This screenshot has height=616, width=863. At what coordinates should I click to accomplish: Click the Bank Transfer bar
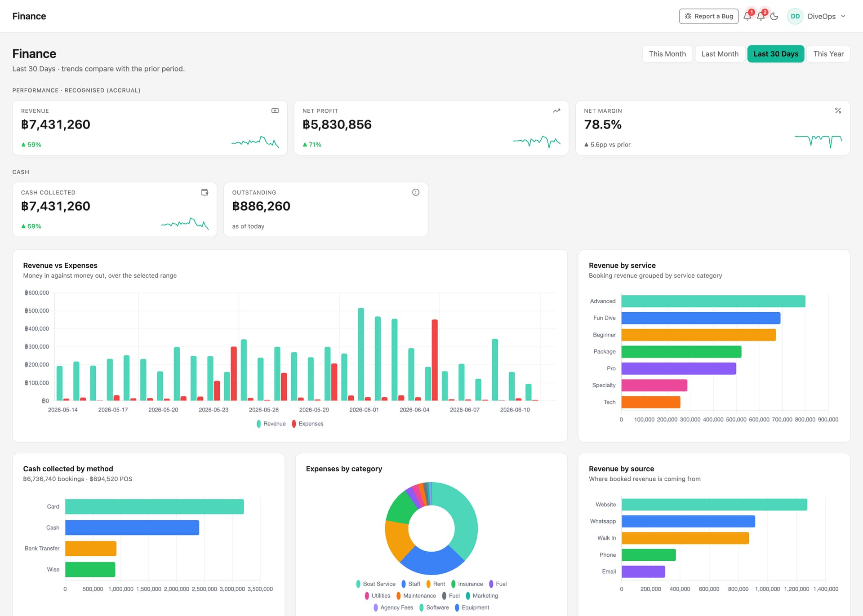click(91, 549)
